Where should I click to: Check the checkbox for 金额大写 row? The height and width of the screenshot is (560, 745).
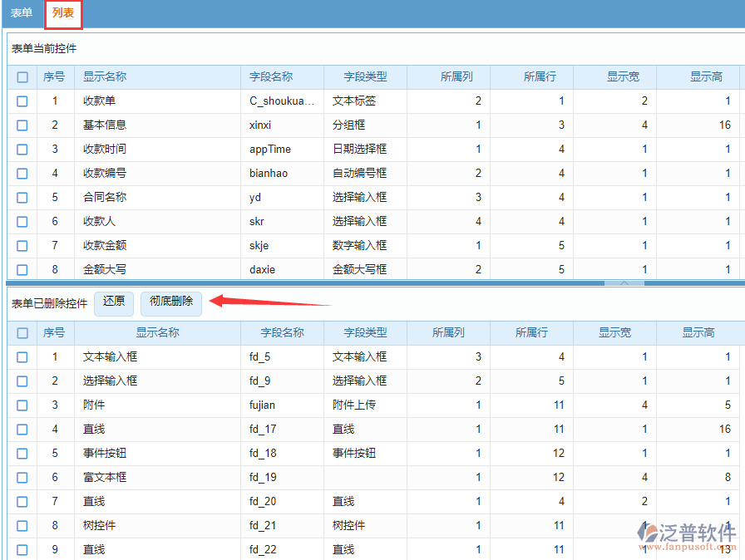[x=22, y=269]
